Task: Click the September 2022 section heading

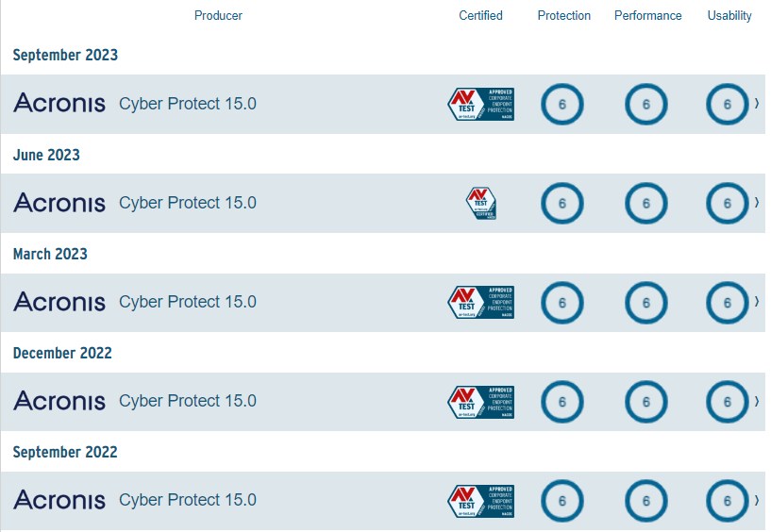Action: coord(65,453)
